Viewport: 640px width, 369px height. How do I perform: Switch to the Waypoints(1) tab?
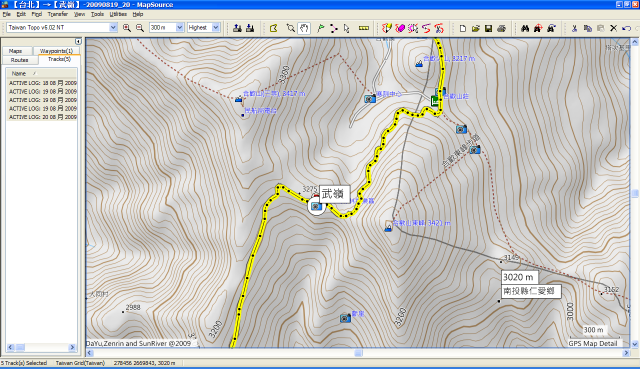click(x=56, y=51)
